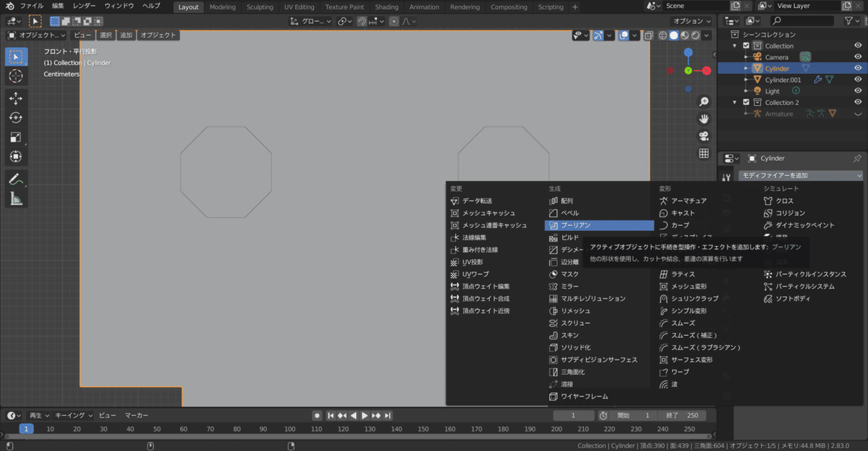Toggle visibility of Camera in outliner

[x=858, y=56]
